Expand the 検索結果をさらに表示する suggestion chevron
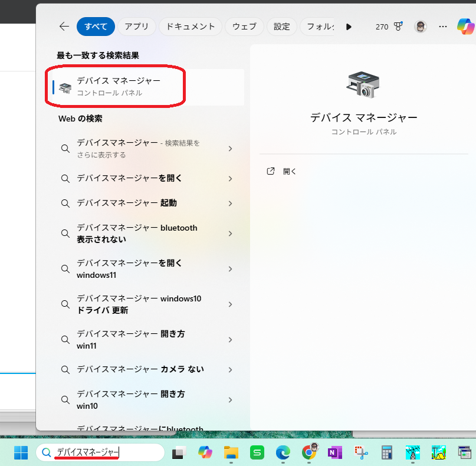 pos(231,149)
